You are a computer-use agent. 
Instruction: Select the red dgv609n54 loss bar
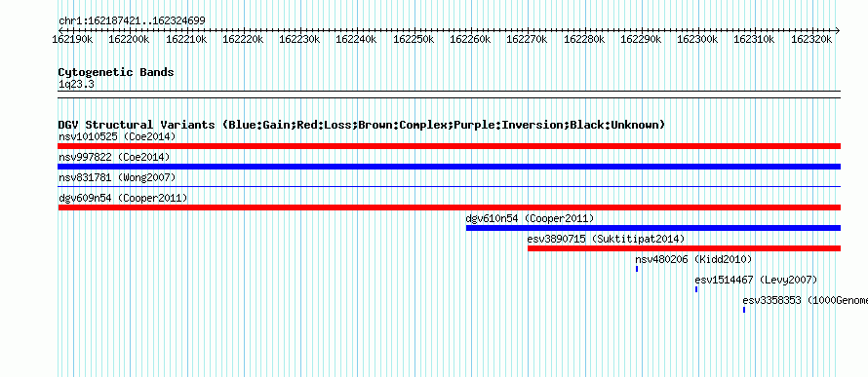tap(449, 207)
